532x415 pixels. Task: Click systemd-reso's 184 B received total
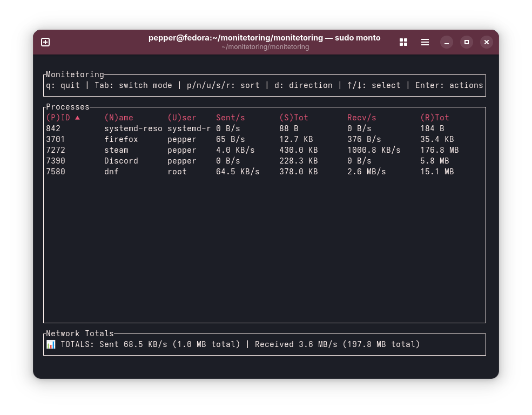[432, 128]
